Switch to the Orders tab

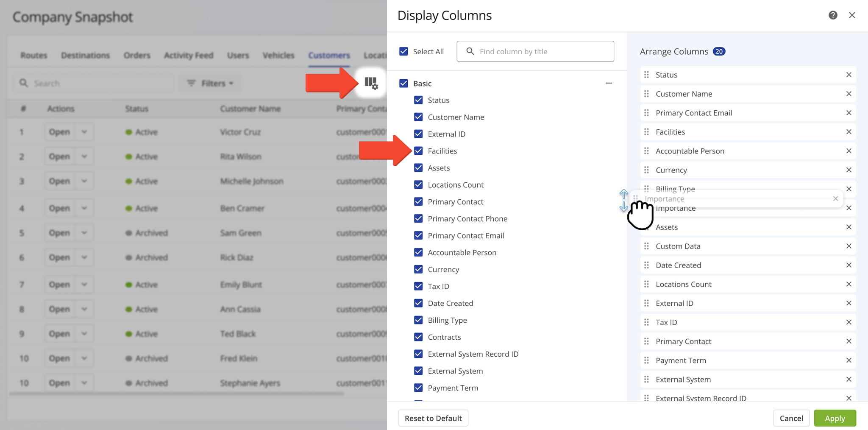(x=137, y=56)
